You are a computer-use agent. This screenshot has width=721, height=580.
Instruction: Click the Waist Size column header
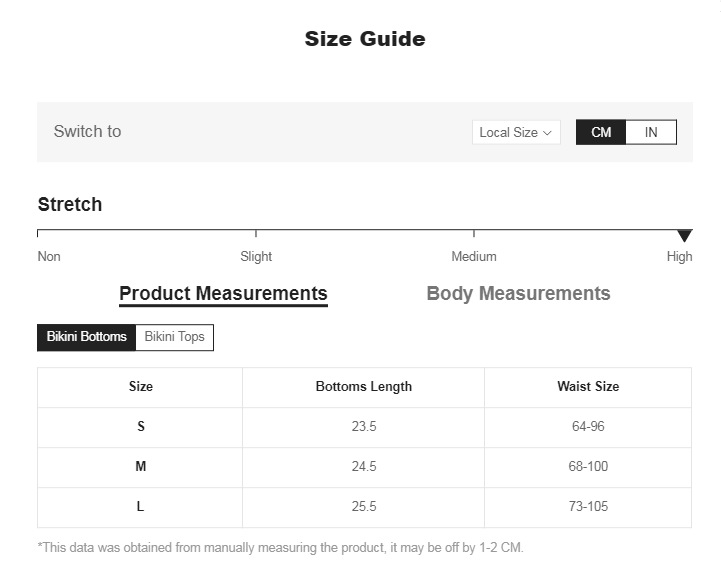(x=587, y=387)
